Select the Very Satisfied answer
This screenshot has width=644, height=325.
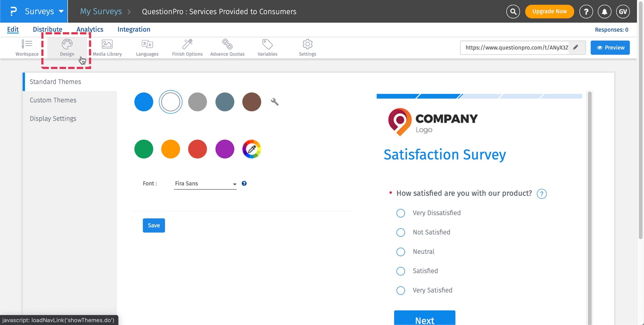(x=400, y=290)
